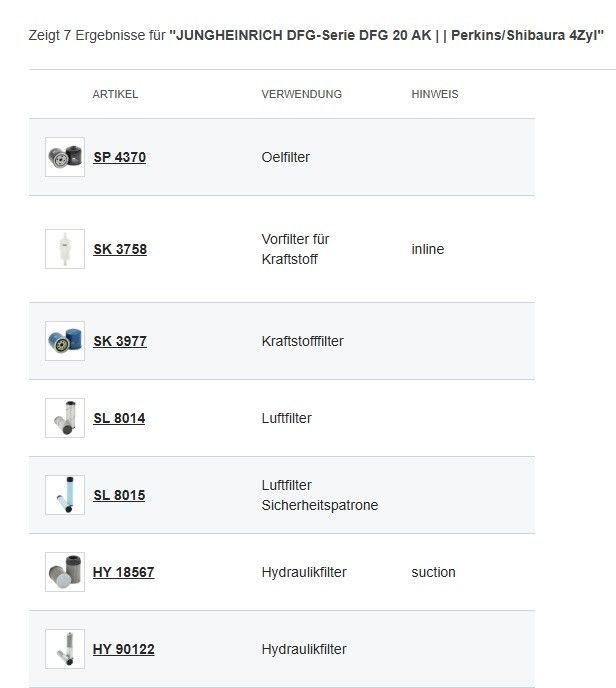
Task: Open the SL 8015 safety cartridge thumbnail
Action: [x=65, y=495]
